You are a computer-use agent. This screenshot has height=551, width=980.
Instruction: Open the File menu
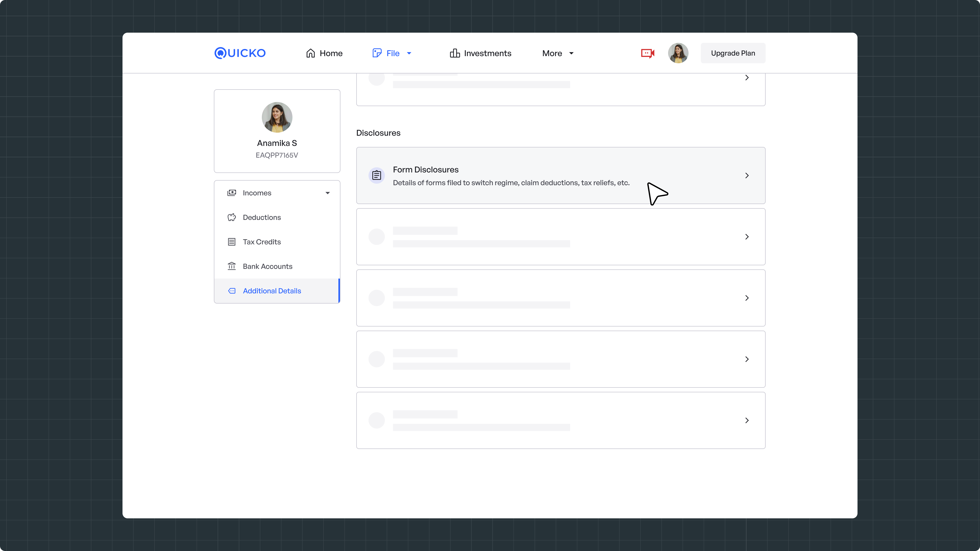coord(393,53)
